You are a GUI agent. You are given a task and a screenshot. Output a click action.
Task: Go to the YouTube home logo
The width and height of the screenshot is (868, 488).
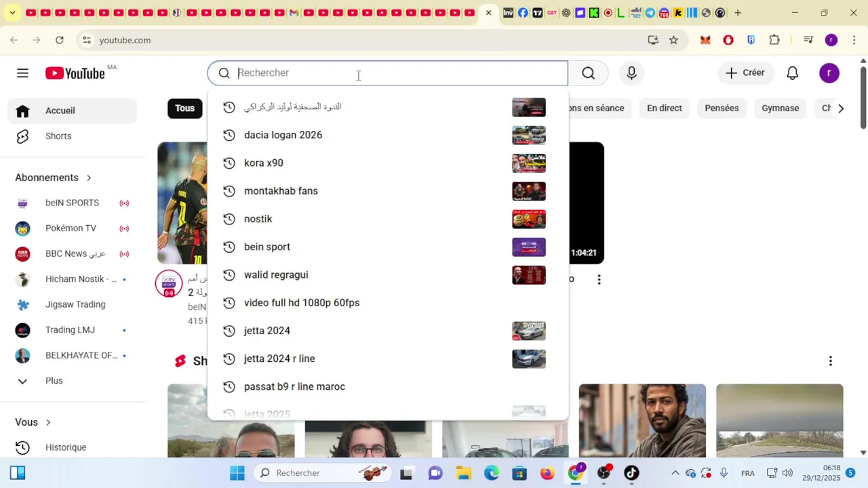click(x=75, y=73)
